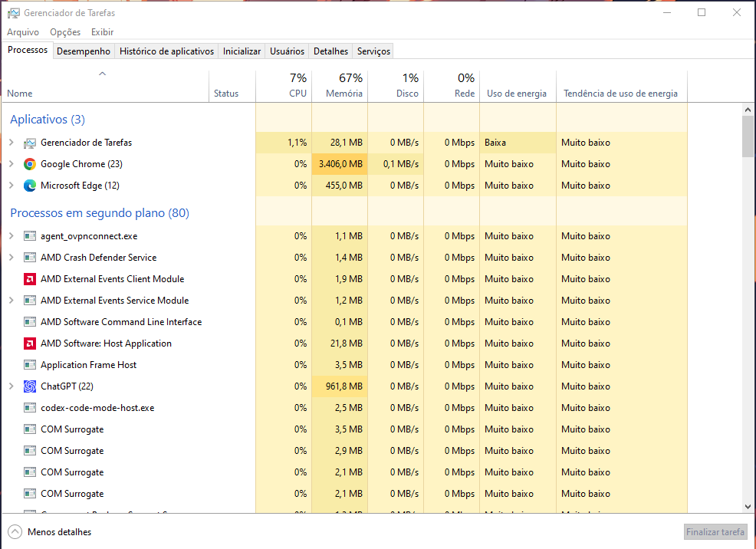This screenshot has height=549, width=756.
Task: Click the Google Chrome icon
Action: click(30, 164)
